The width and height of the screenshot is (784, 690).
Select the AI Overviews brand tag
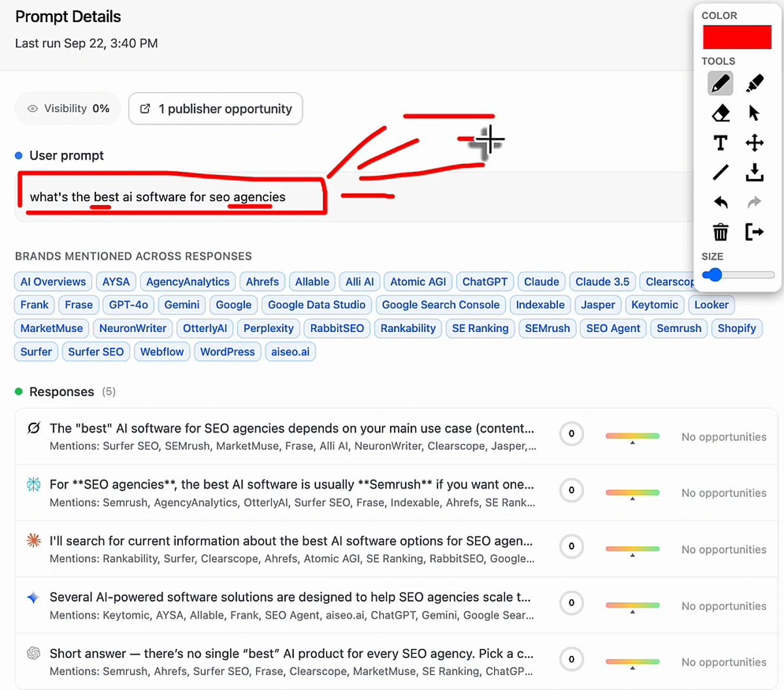(53, 282)
